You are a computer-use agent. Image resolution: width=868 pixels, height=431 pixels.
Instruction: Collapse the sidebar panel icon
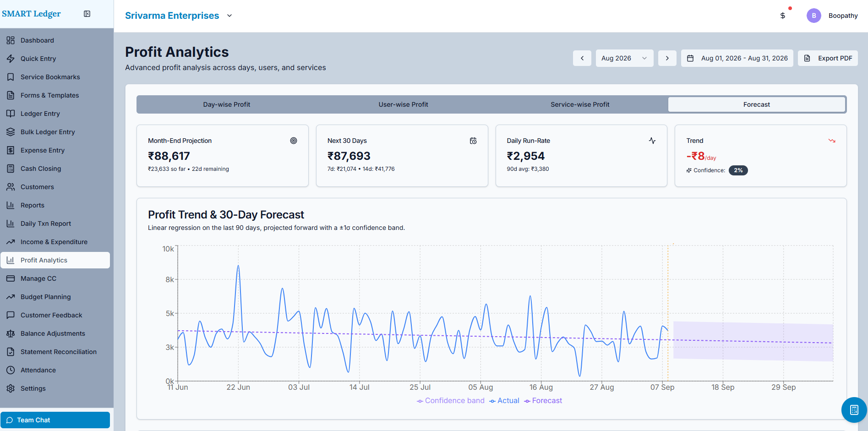[x=87, y=14]
